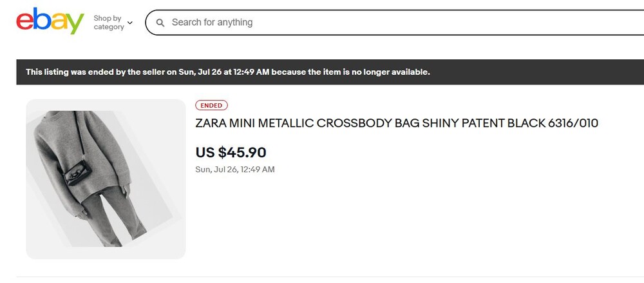Open the product photo thumbnail
The height and width of the screenshot is (283, 644).
pyautogui.click(x=106, y=179)
